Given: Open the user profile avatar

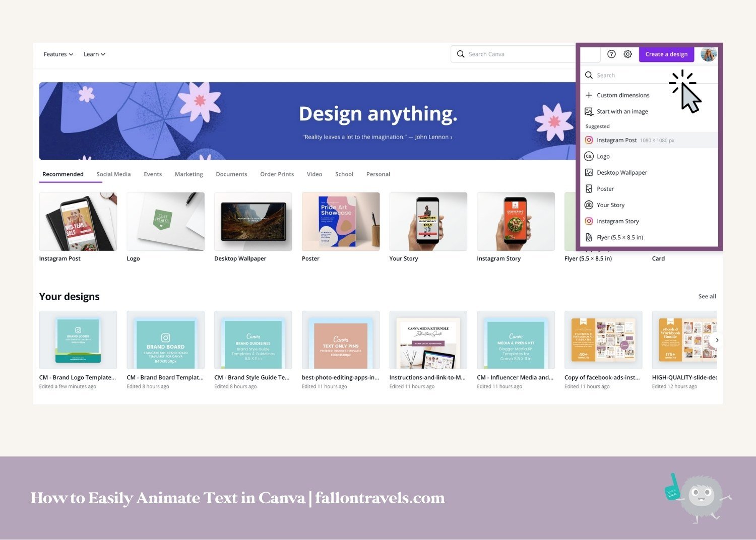Looking at the screenshot, I should click(x=709, y=54).
